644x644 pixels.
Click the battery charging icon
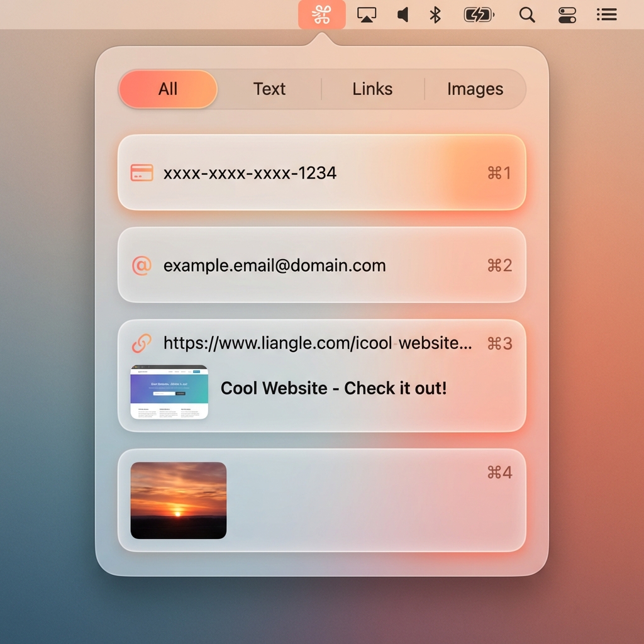(479, 14)
